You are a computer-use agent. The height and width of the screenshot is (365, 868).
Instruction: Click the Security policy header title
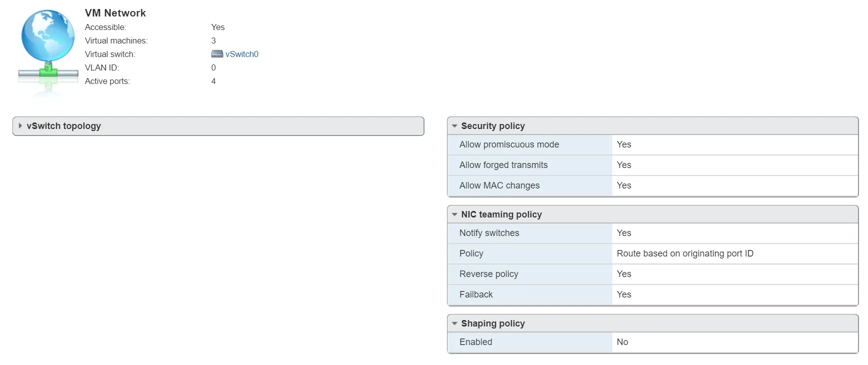coord(492,126)
